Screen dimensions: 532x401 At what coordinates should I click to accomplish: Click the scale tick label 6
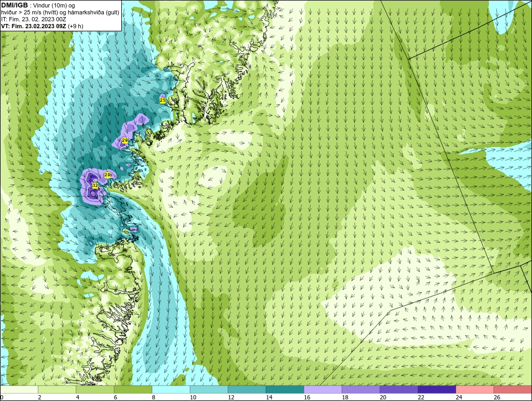point(115,397)
